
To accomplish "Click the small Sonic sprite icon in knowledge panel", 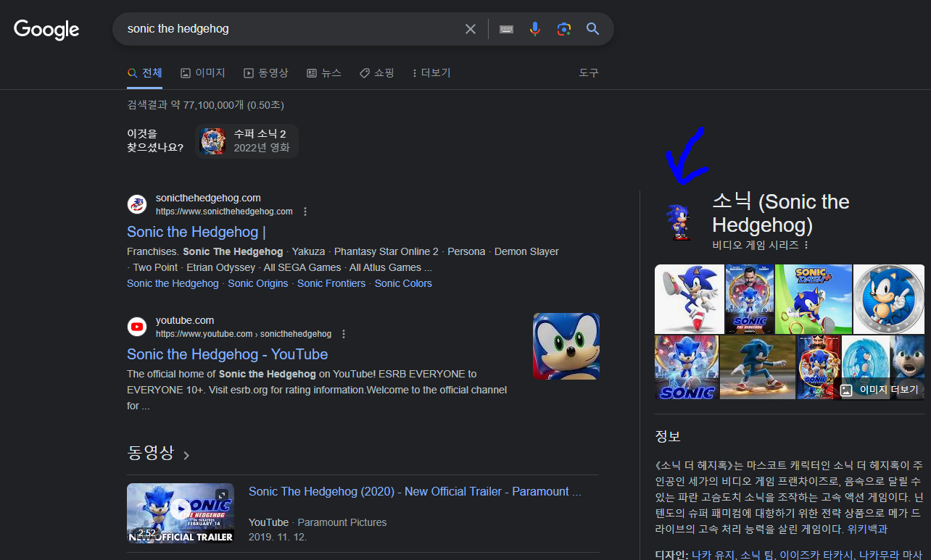I will [679, 222].
